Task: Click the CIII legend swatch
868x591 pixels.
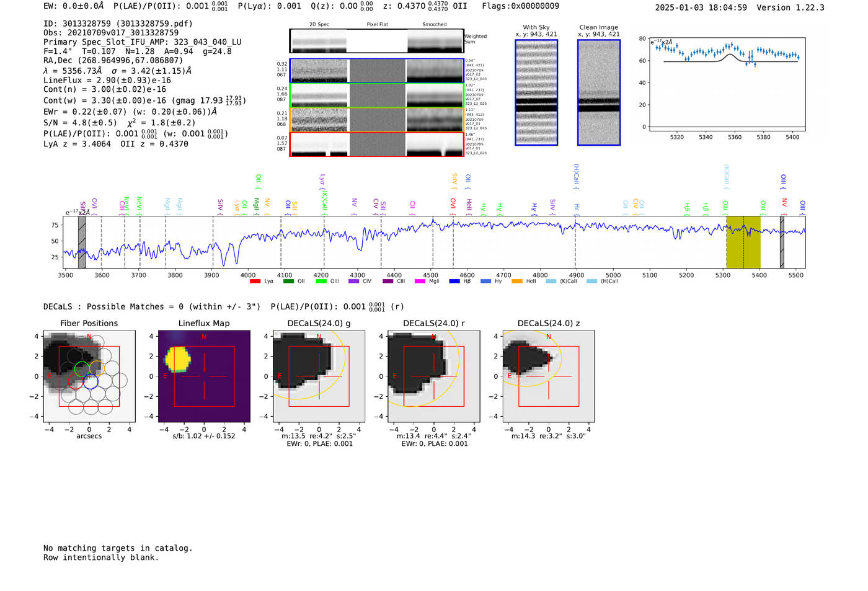Action: (x=387, y=282)
